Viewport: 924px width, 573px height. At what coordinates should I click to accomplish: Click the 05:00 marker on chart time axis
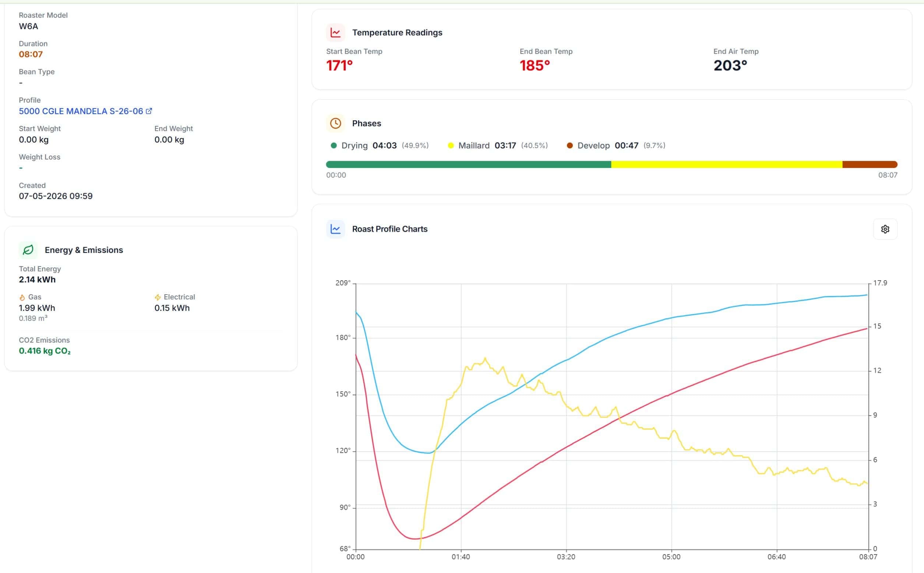click(x=671, y=557)
